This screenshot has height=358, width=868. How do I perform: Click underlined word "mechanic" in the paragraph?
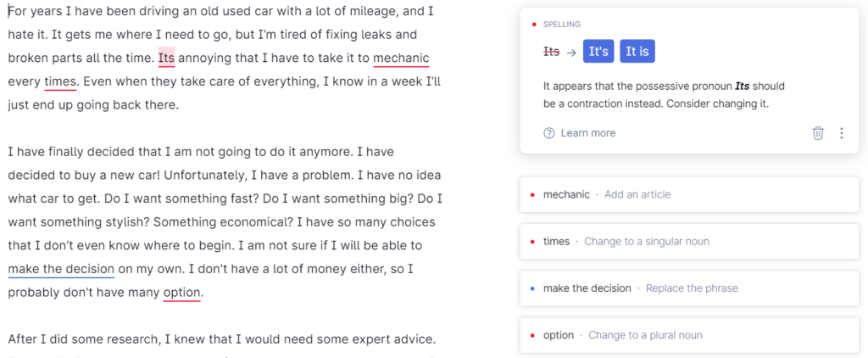(401, 59)
